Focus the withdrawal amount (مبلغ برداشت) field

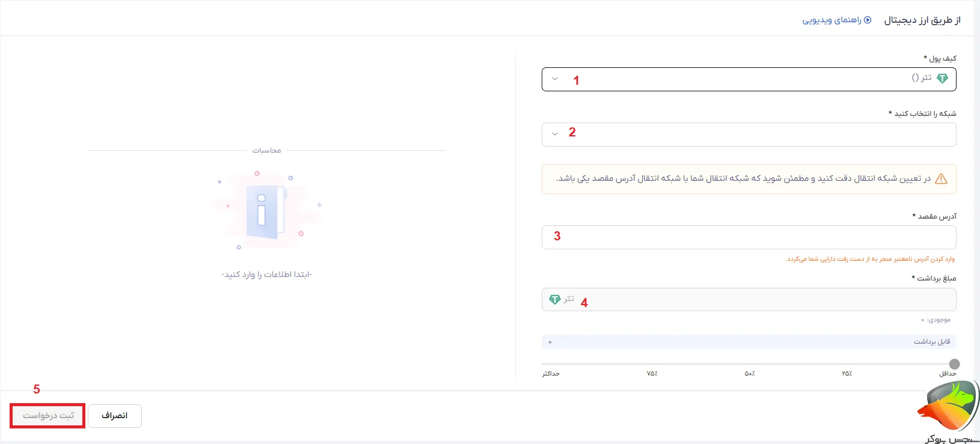749,299
